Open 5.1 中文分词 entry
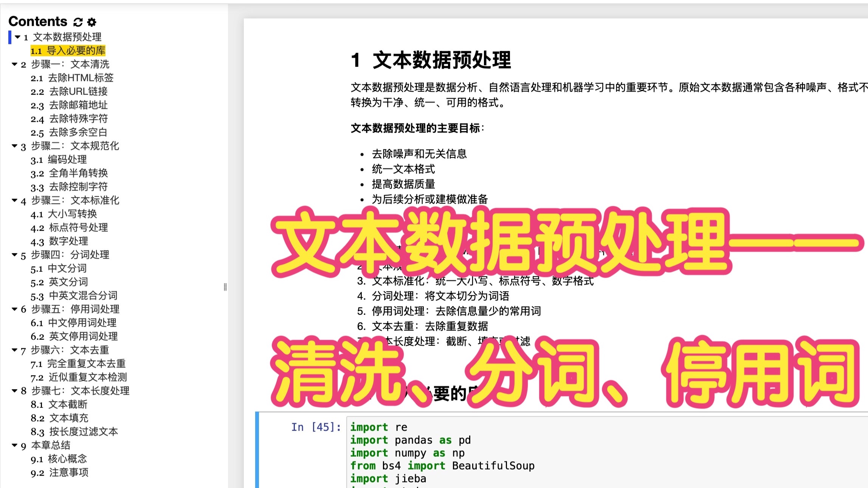Screen dimensions: 868x488 click(59, 268)
